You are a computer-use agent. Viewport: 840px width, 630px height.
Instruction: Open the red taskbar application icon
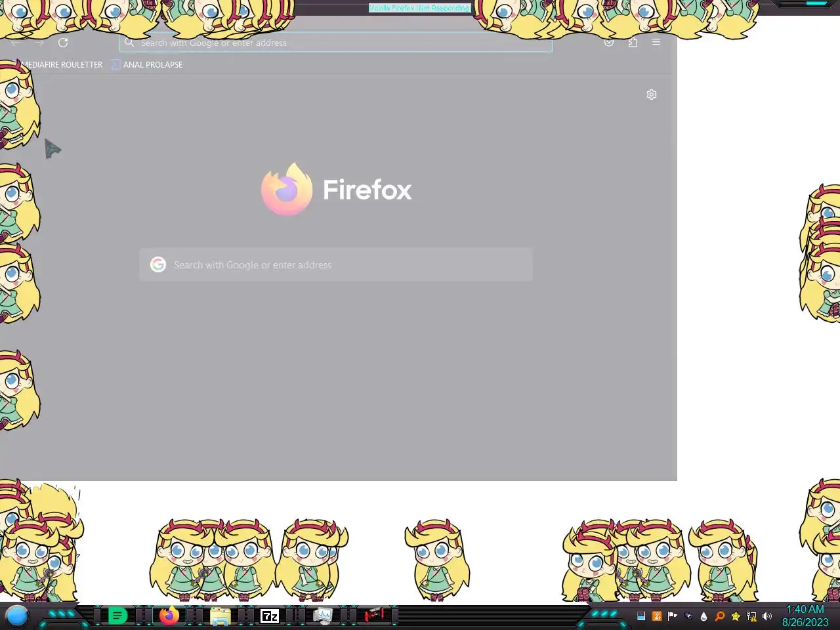tap(374, 615)
